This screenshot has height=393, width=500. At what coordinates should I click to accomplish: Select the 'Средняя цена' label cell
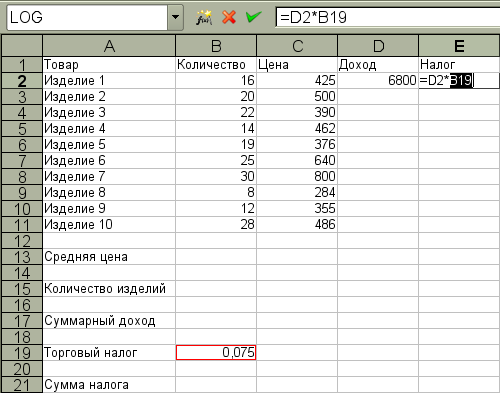tap(109, 257)
